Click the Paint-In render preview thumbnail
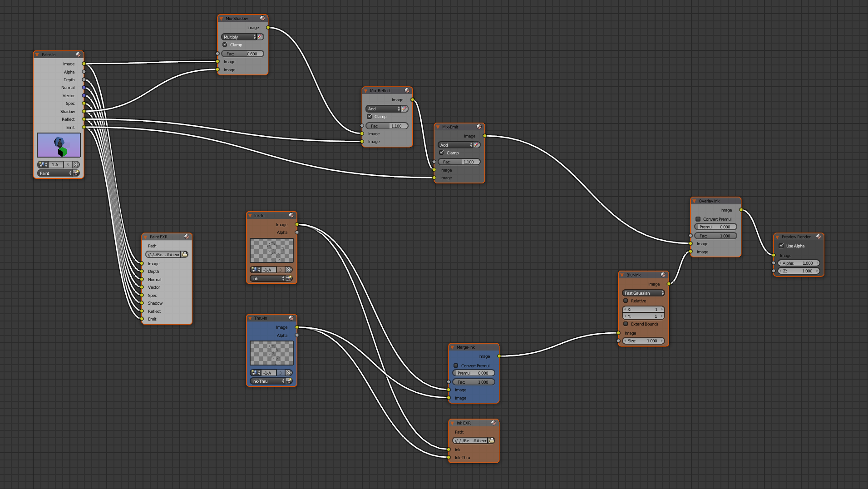This screenshot has height=489, width=868. [59, 145]
